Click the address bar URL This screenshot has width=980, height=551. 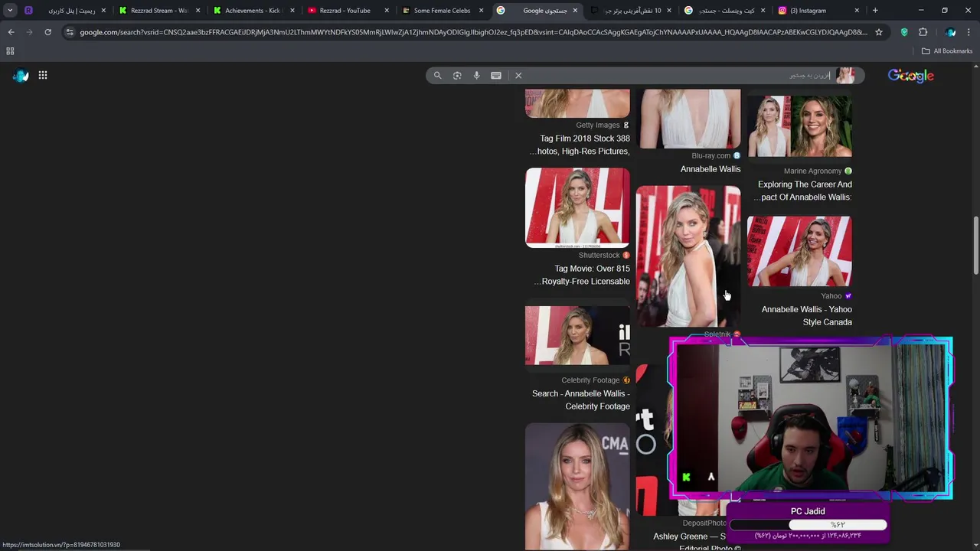click(472, 32)
